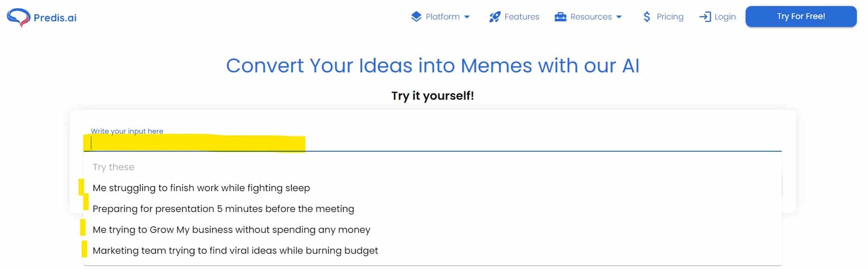Click the Login link text

pyautogui.click(x=725, y=17)
